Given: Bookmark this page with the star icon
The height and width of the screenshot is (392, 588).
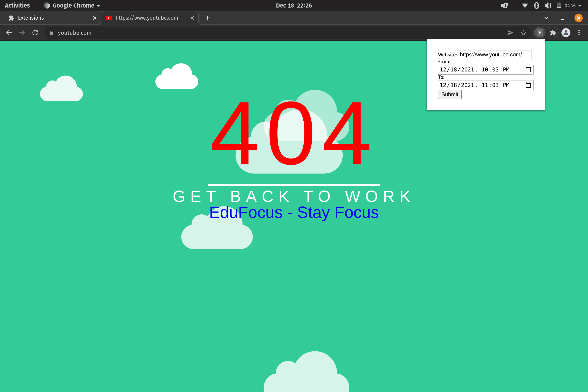Looking at the screenshot, I should pyautogui.click(x=523, y=33).
